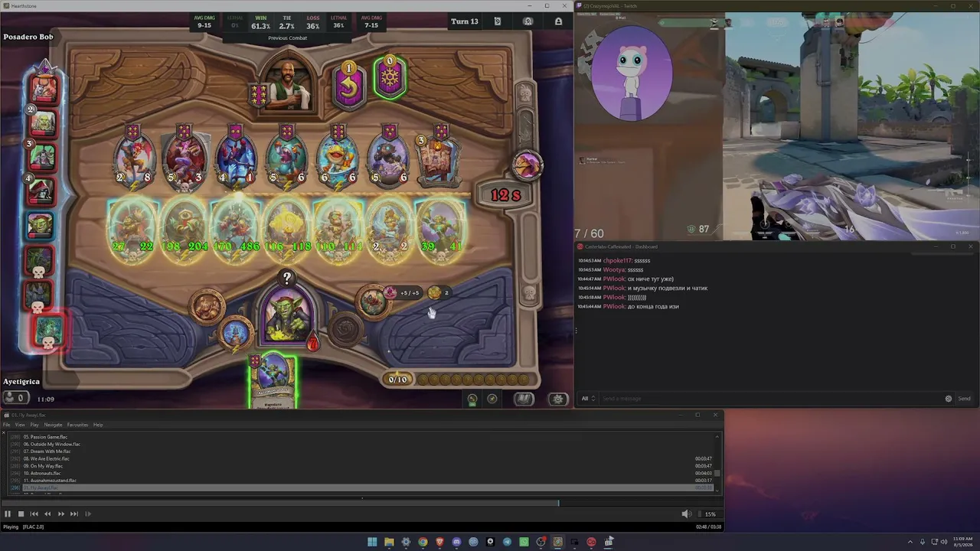Fast forward the current track
Viewport: 980px width, 551px height.
click(x=60, y=514)
